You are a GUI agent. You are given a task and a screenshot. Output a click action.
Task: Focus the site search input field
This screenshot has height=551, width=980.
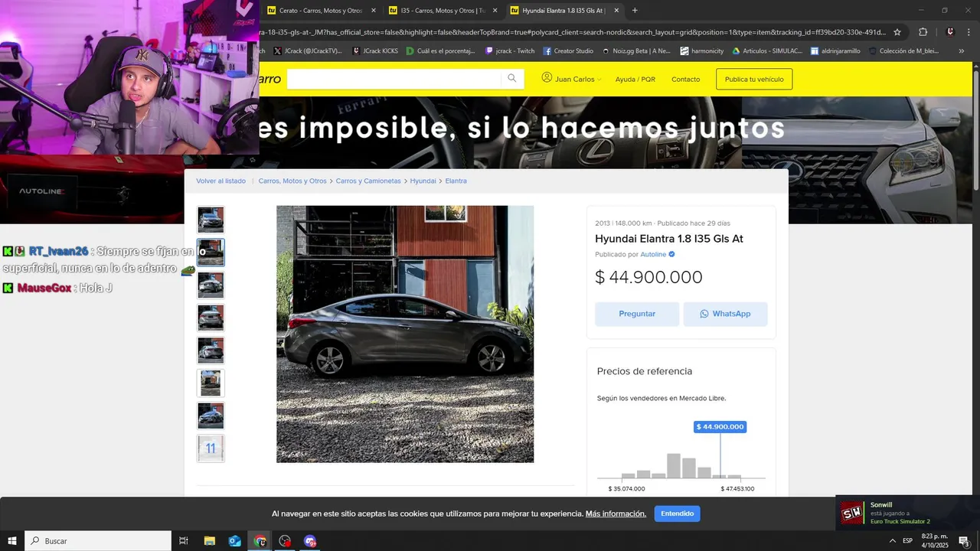click(394, 79)
